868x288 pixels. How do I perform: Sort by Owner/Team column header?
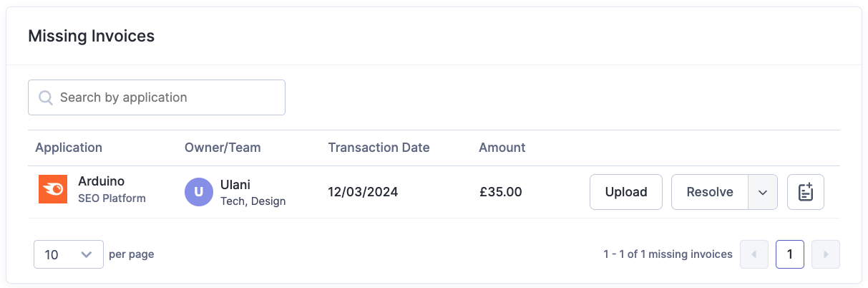tap(223, 148)
